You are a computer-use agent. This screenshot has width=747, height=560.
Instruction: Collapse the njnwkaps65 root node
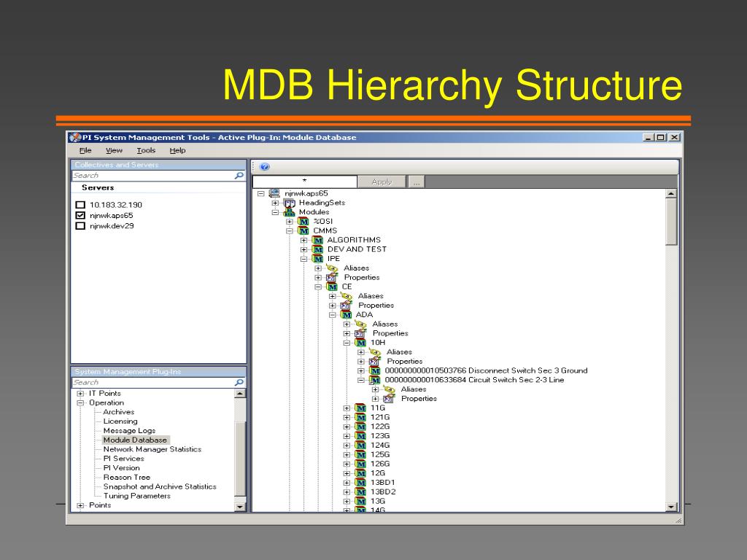260,193
